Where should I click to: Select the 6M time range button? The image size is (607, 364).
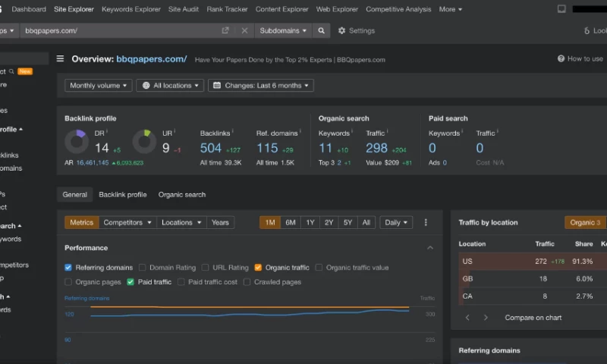pos(290,222)
